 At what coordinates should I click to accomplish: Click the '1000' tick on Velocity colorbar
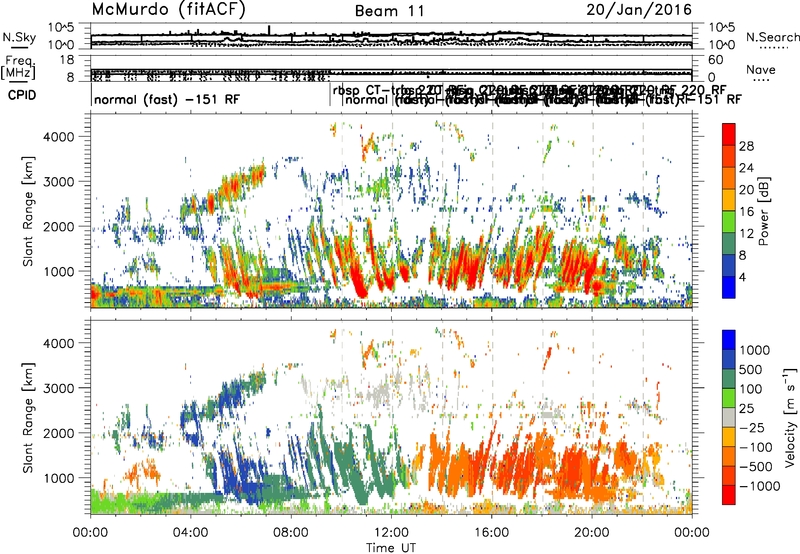pyautogui.click(x=755, y=350)
